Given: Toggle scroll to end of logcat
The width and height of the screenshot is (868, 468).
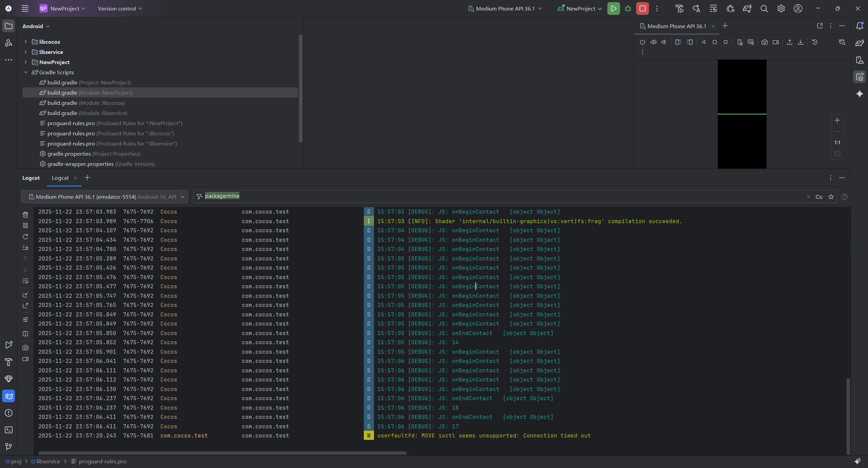Looking at the screenshot, I should [x=25, y=248].
